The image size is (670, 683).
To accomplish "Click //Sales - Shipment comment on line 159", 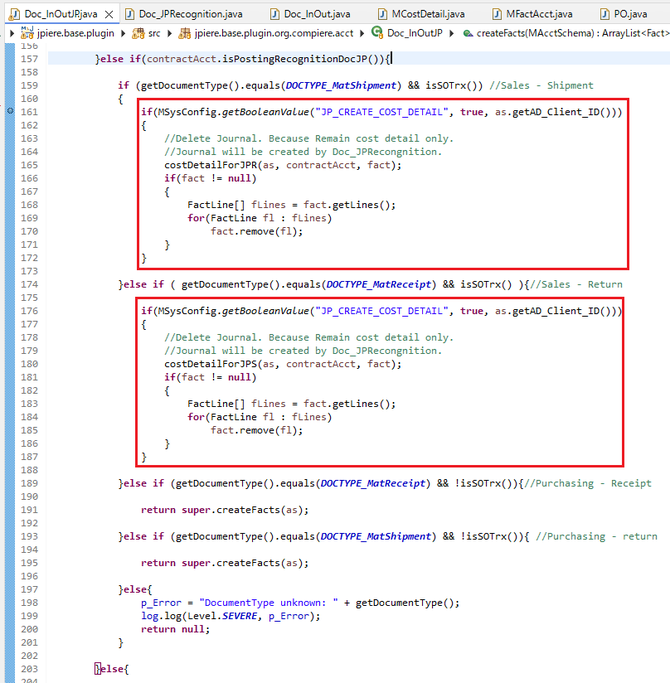I will click(x=541, y=85).
